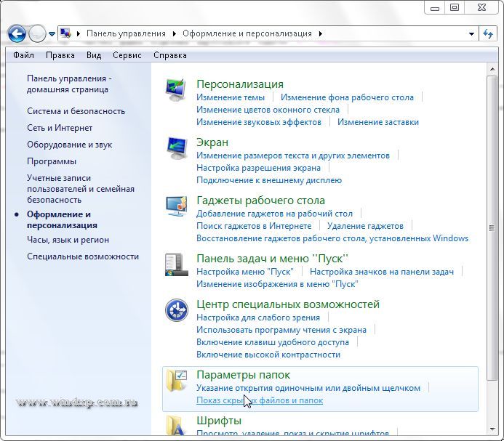Open the address bar history dropdown
The width and height of the screenshot is (504, 441).
pos(471,33)
